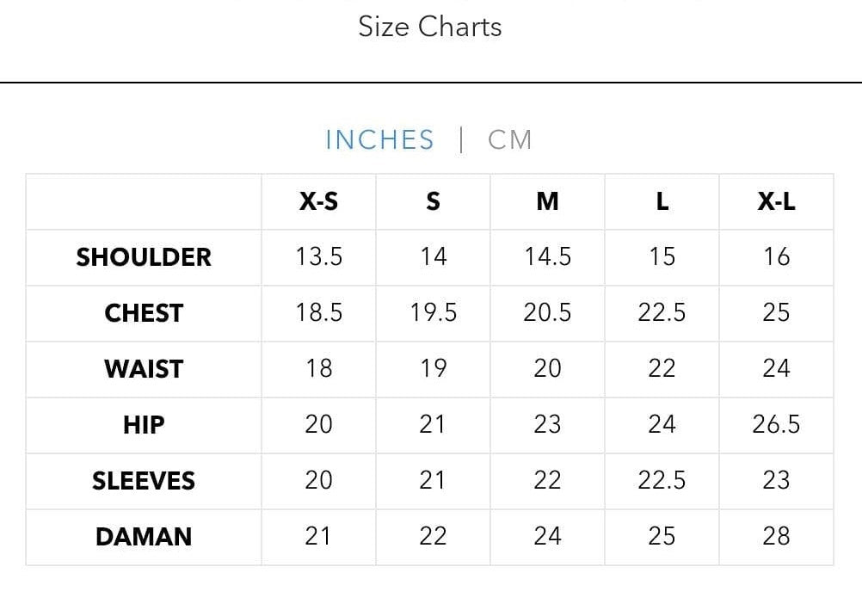Viewport: 862px width, 616px height.
Task: Switch size chart units to CM
Action: pos(509,139)
